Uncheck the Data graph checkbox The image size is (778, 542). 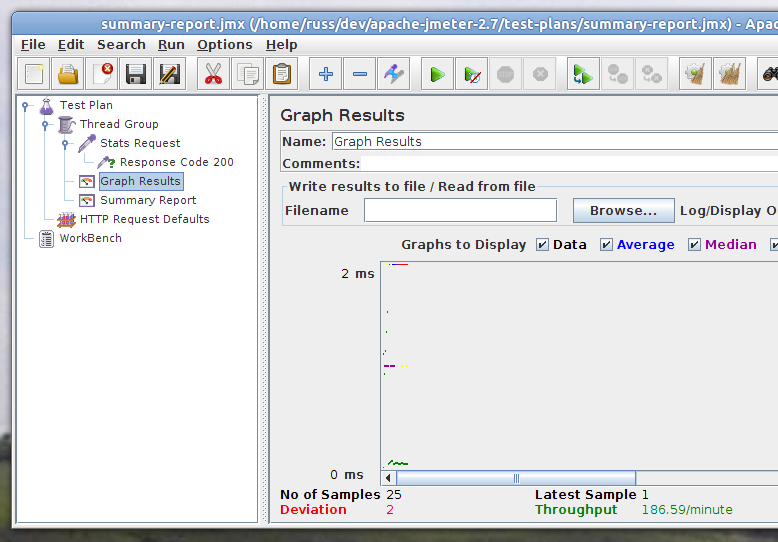pyautogui.click(x=542, y=244)
